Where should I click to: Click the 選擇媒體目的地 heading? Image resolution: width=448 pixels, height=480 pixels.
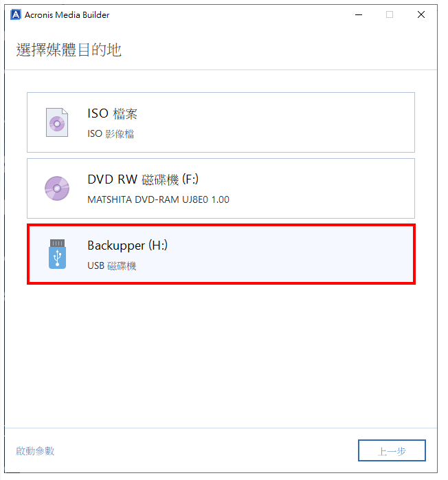click(69, 50)
